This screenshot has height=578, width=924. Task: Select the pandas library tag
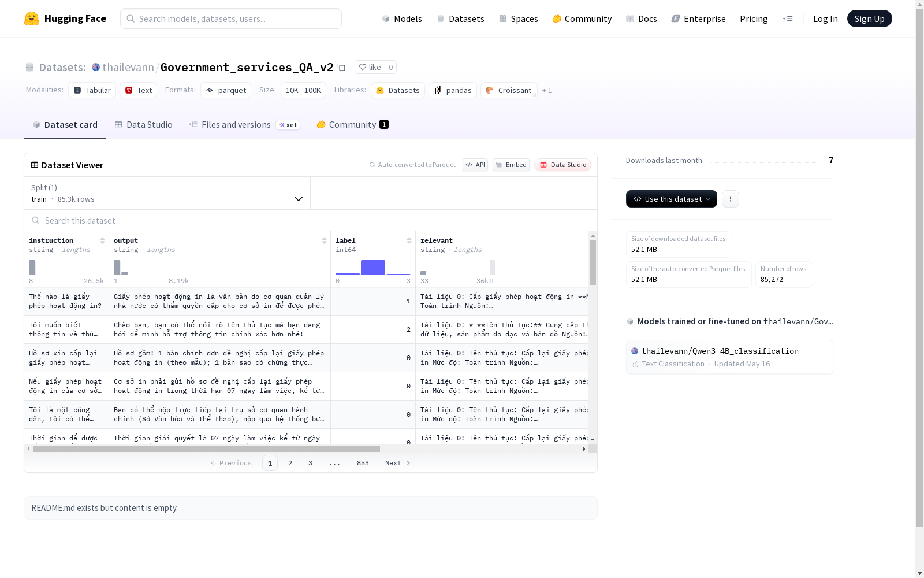pos(453,90)
